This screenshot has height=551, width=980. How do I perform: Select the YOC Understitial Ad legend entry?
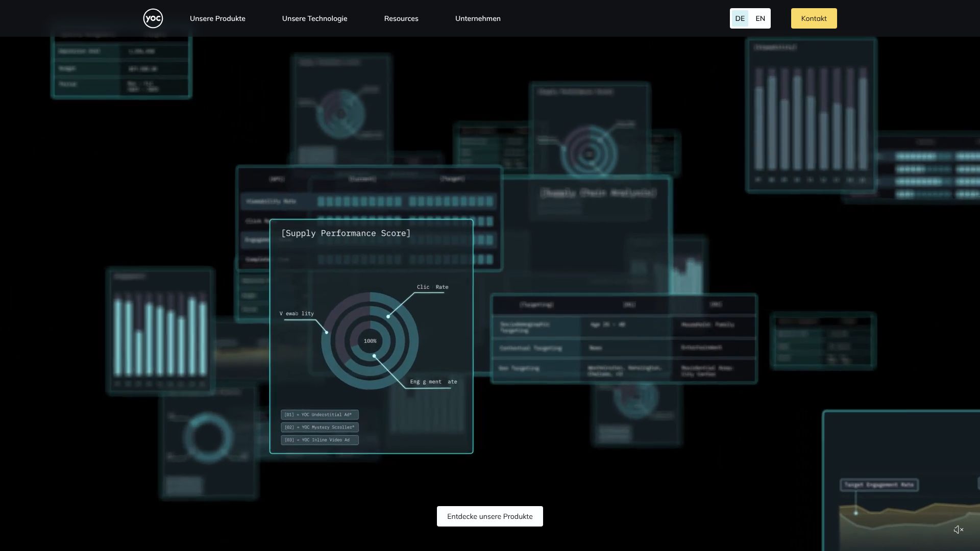tap(319, 415)
